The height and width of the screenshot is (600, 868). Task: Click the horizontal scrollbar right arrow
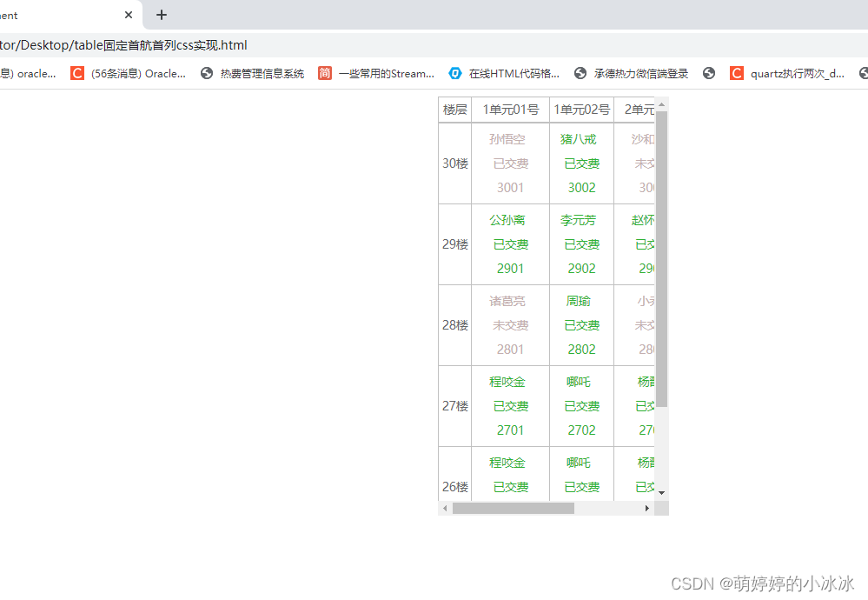pos(647,508)
